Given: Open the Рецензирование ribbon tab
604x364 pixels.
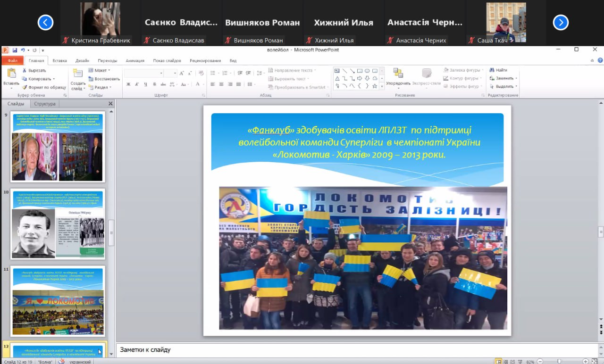Looking at the screenshot, I should (205, 60).
